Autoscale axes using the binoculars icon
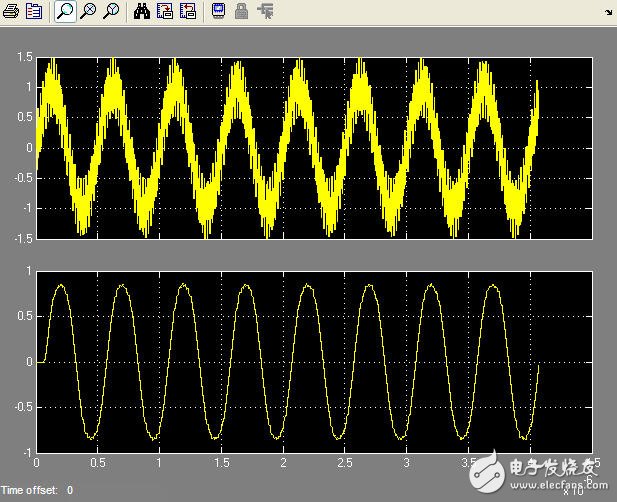This screenshot has height=502, width=617. pos(142,12)
